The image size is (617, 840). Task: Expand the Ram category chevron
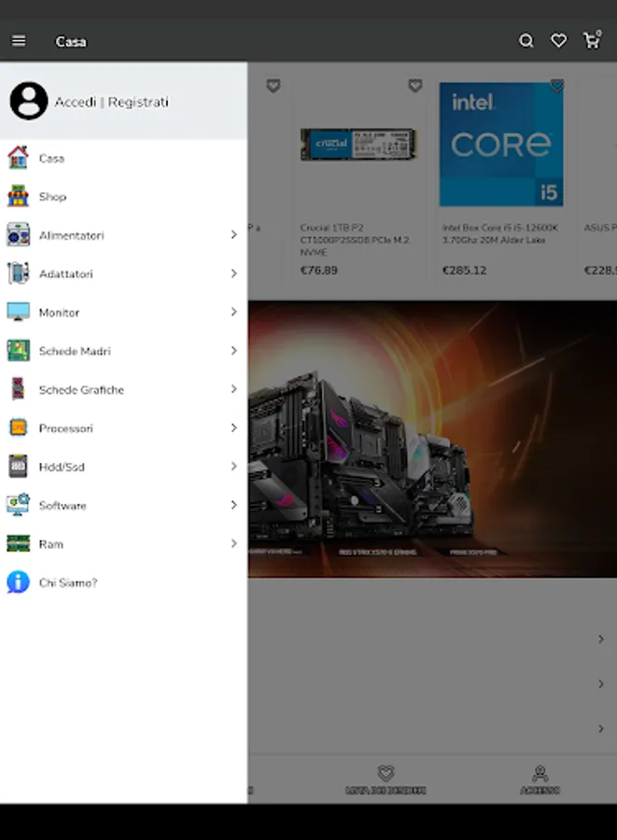[x=233, y=543]
